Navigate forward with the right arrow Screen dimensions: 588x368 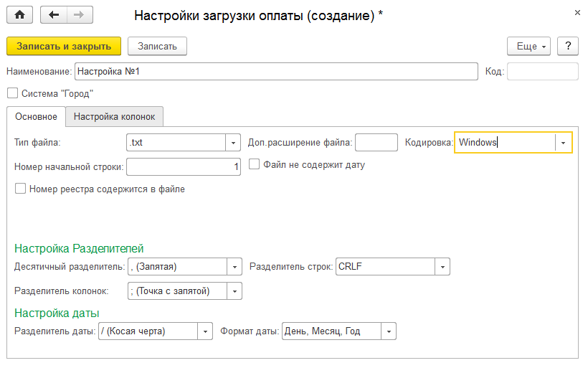pos(80,15)
